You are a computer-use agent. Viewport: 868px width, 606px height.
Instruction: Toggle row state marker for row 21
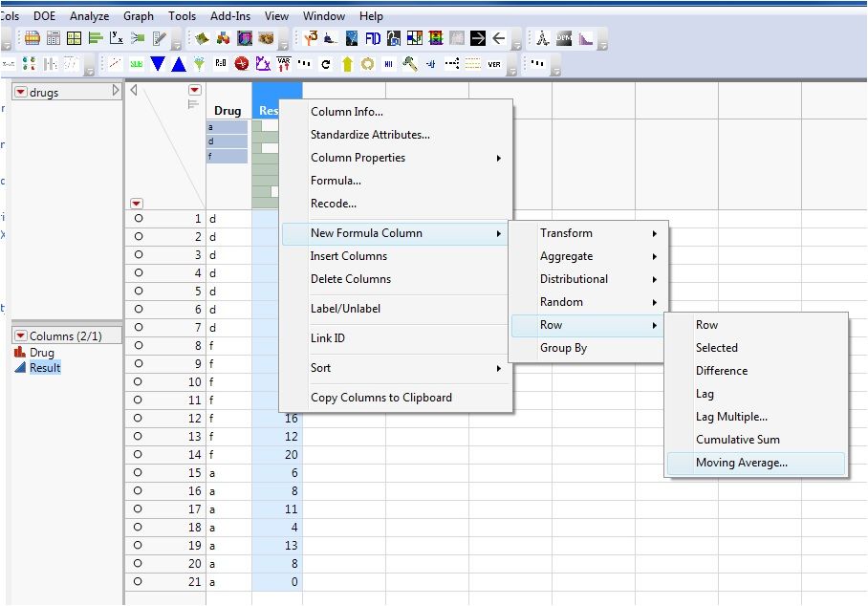coord(138,582)
